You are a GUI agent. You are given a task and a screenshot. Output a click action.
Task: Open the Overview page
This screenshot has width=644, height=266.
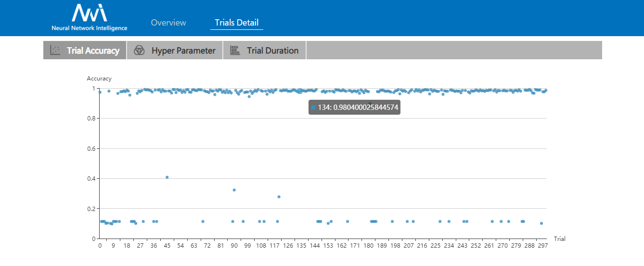(168, 23)
